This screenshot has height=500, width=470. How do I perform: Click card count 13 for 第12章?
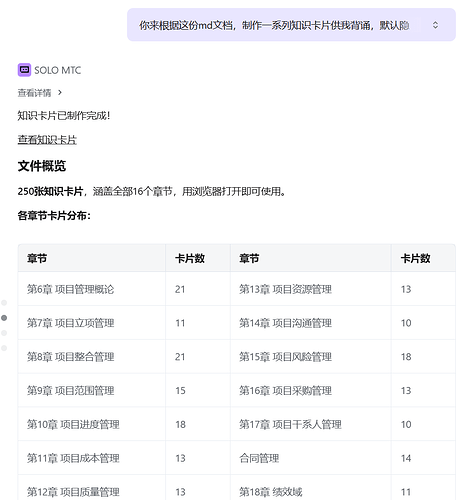coord(180,492)
